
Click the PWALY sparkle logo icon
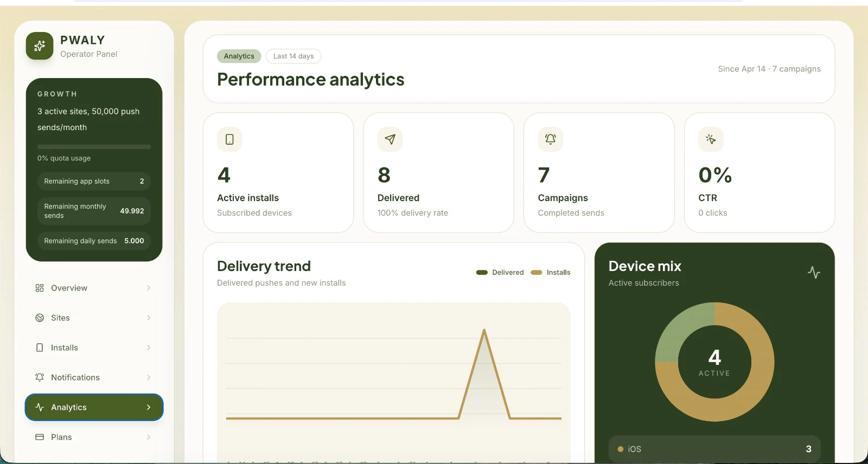(40, 46)
